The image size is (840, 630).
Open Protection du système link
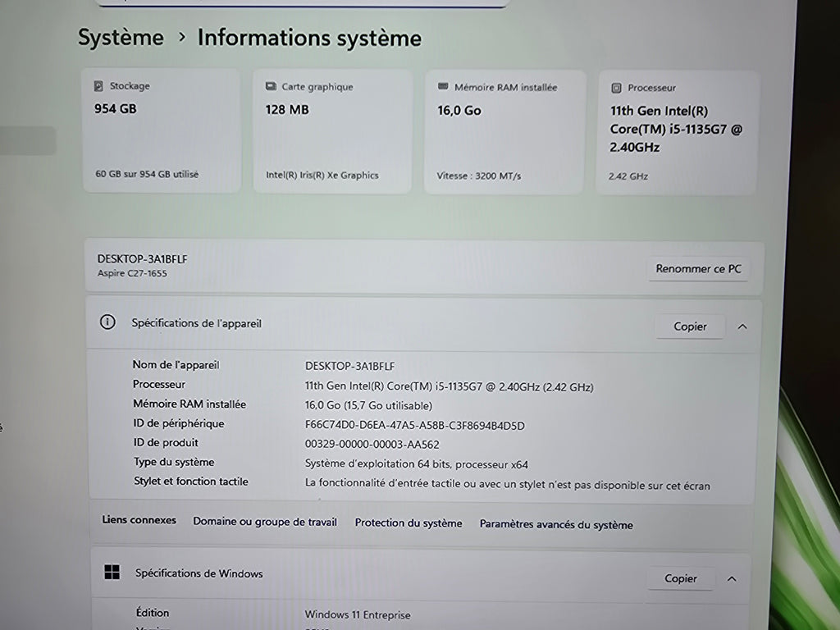[x=409, y=523]
